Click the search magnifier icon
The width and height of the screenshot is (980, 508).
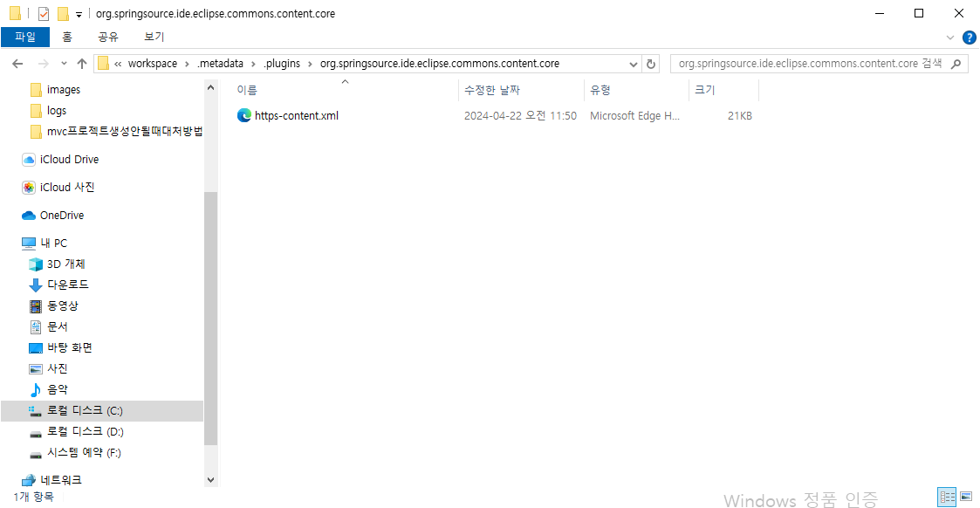956,64
